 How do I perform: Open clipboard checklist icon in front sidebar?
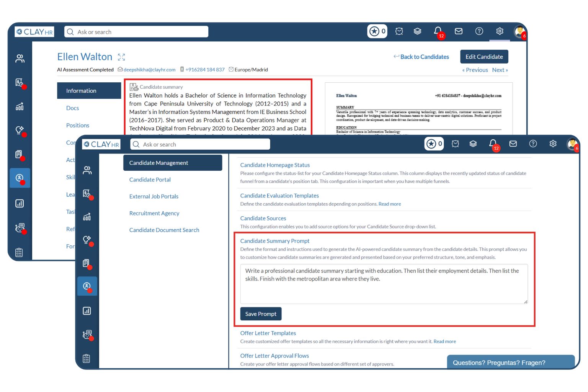click(x=87, y=358)
